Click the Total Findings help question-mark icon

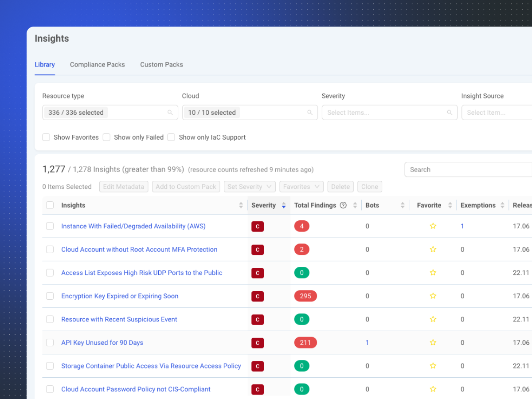click(343, 205)
